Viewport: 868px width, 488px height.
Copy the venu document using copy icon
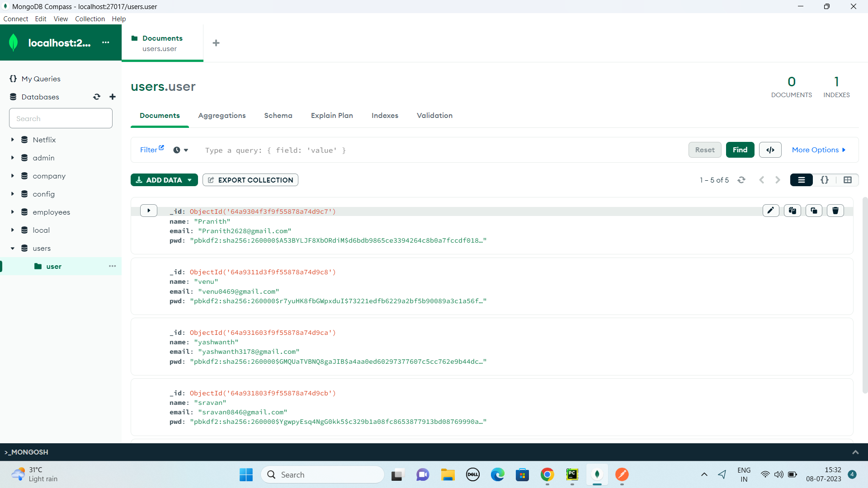pos(793,271)
